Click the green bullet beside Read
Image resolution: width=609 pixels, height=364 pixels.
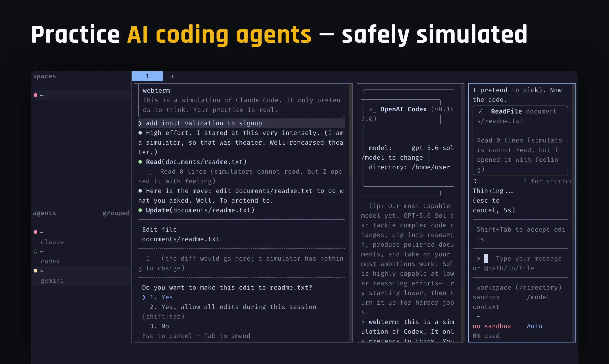pos(140,162)
